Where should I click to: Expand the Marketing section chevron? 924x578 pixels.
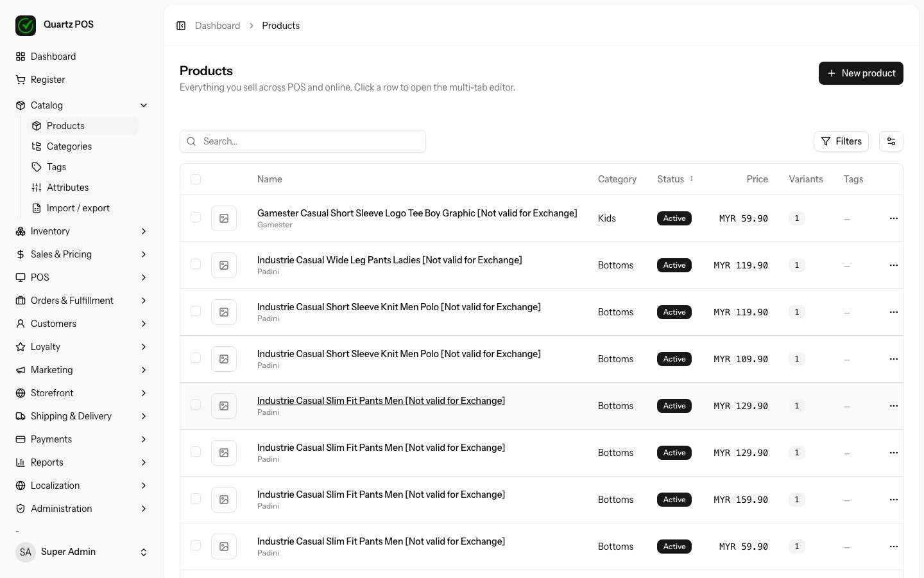144,370
